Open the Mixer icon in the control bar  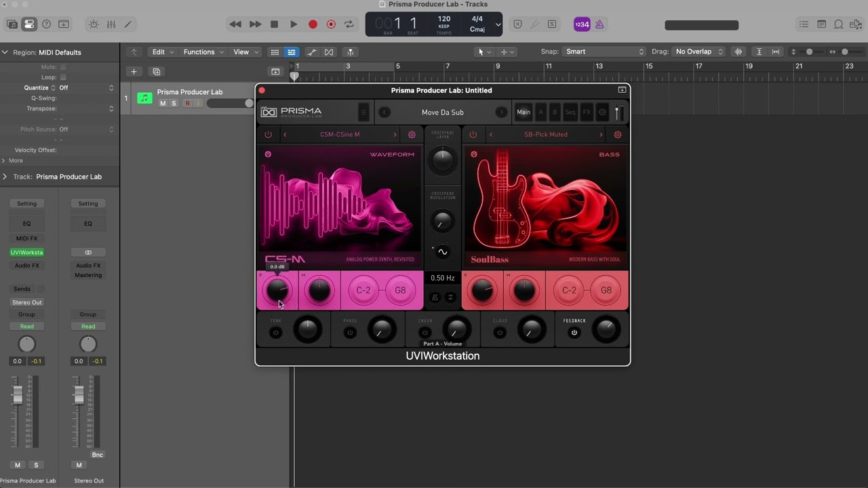pos(111,24)
